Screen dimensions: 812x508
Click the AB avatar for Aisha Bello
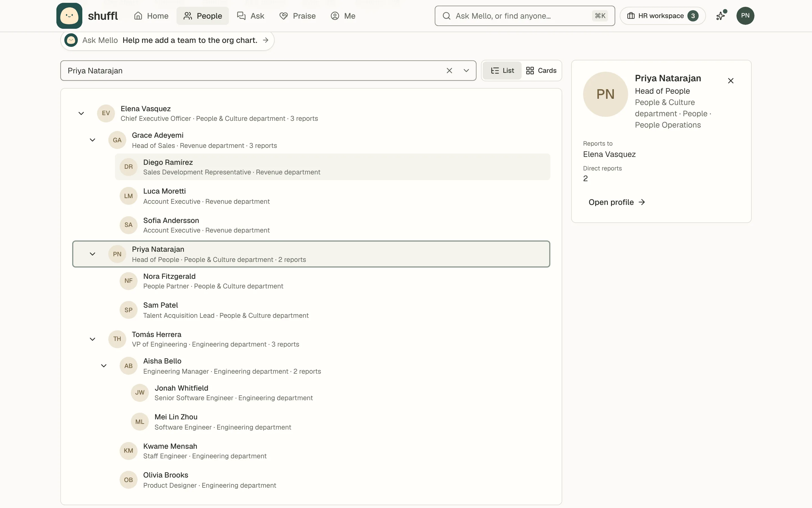pyautogui.click(x=129, y=366)
